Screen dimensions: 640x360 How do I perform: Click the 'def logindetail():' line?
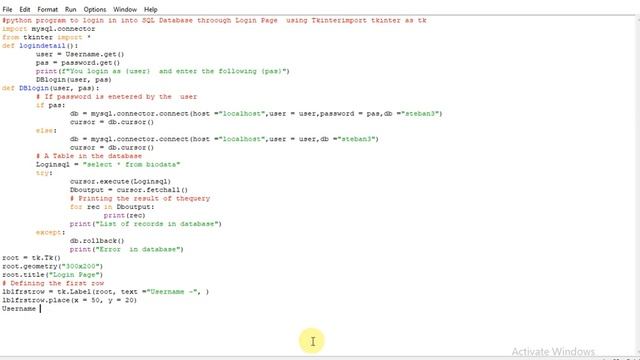(x=40, y=46)
